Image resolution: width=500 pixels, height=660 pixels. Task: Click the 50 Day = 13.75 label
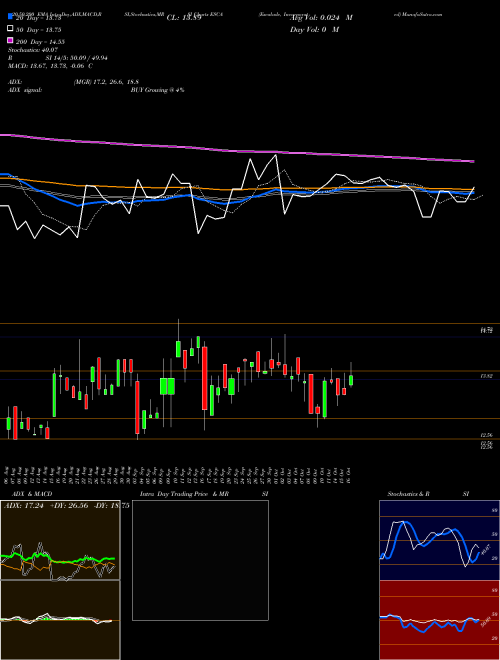(x=38, y=30)
